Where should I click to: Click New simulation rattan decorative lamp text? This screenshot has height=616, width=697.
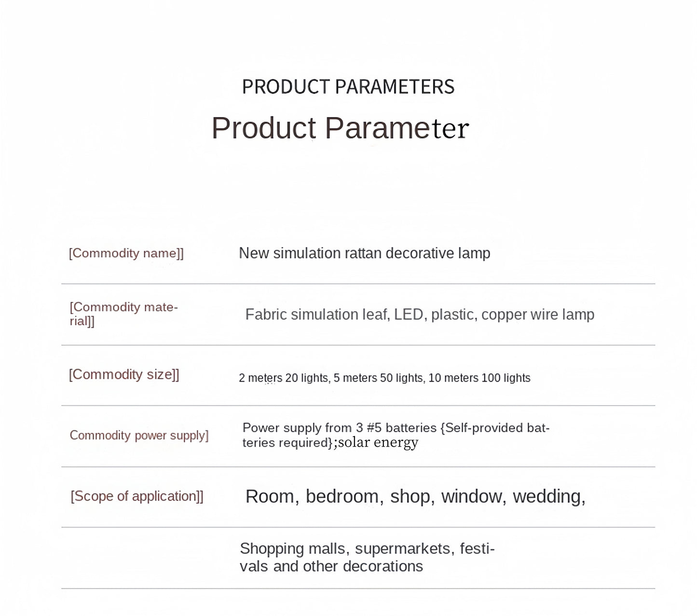tap(365, 253)
